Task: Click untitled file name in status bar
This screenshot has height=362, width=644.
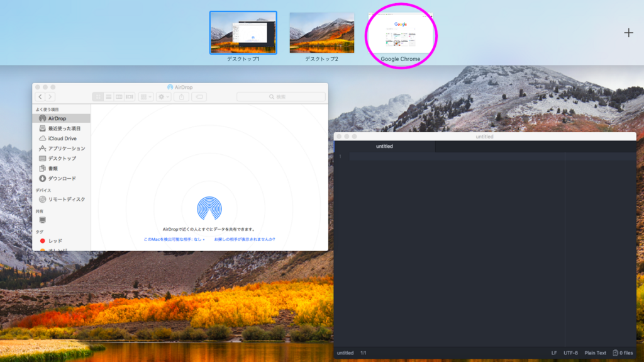Action: pyautogui.click(x=345, y=353)
